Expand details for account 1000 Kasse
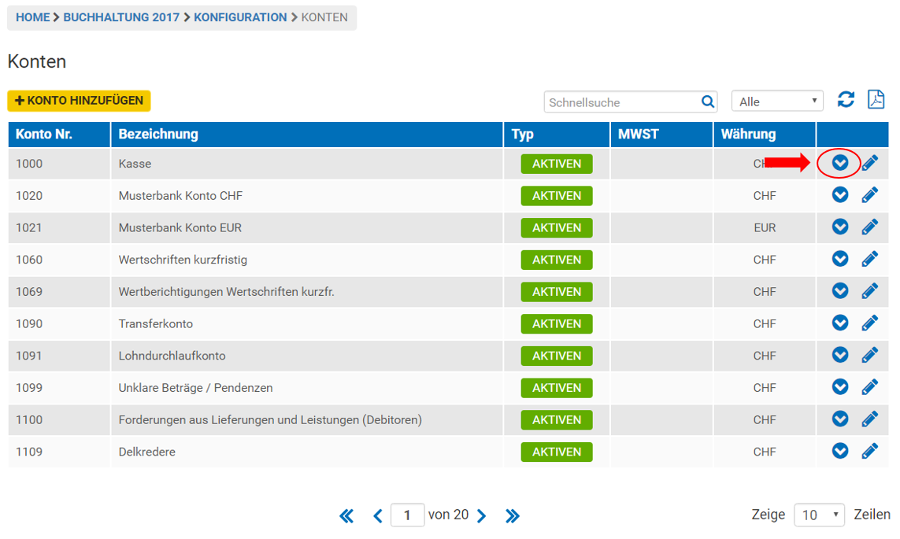This screenshot has width=900, height=539. pyautogui.click(x=840, y=163)
